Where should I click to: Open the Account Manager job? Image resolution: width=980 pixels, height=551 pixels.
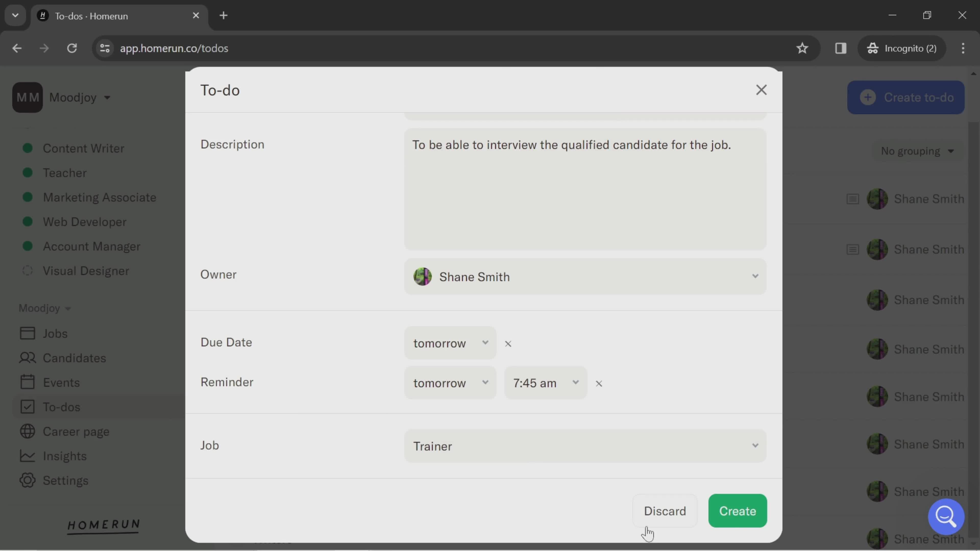(x=91, y=246)
